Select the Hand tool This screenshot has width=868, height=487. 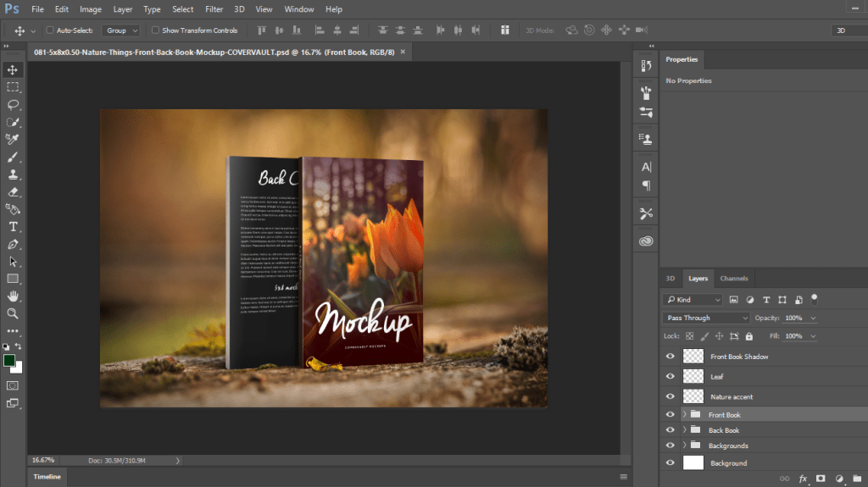coord(13,296)
